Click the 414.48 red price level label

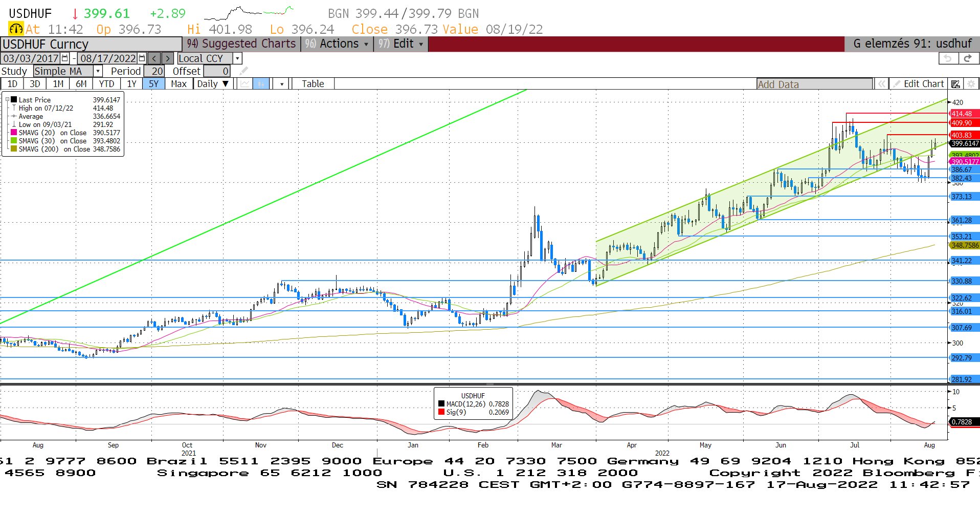(x=965, y=114)
